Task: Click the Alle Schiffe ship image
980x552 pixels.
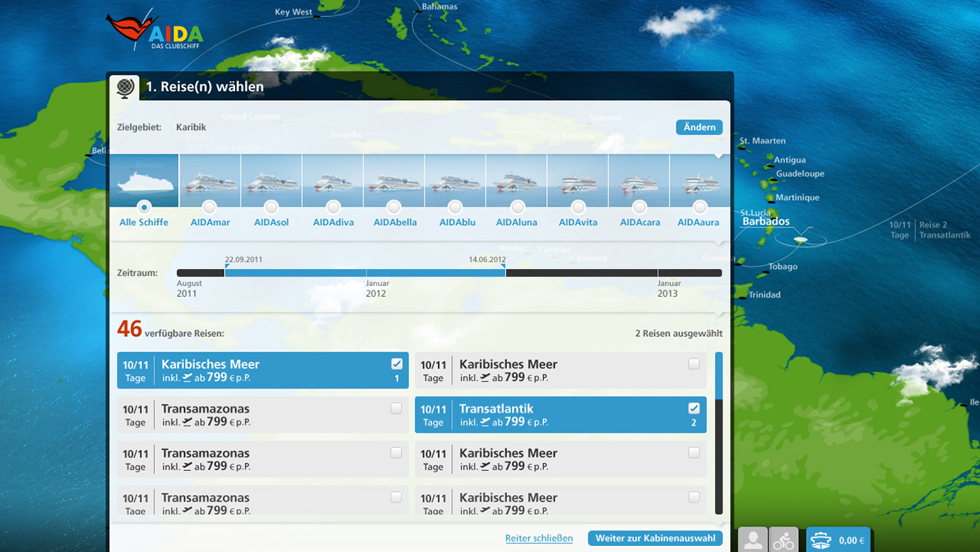Action: point(144,180)
